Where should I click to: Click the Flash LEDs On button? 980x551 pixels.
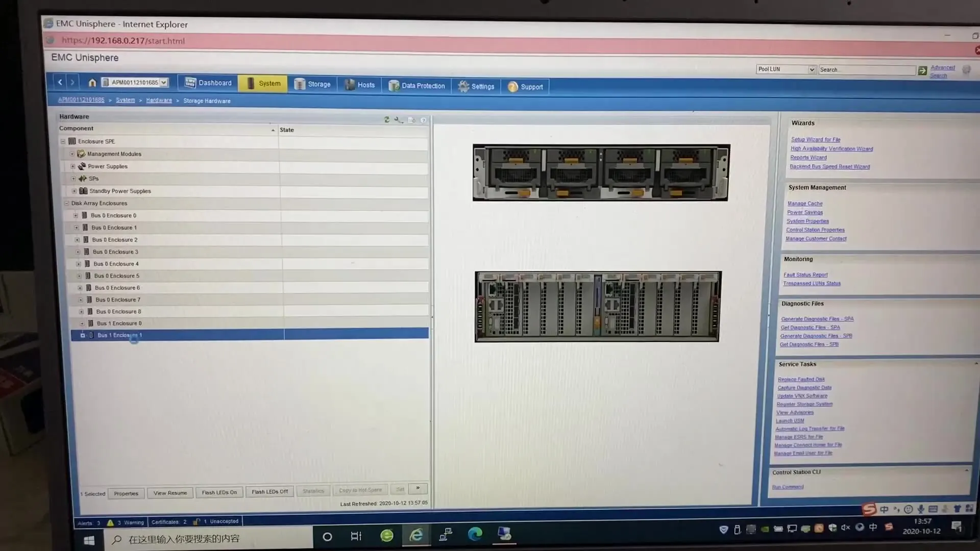coord(219,492)
